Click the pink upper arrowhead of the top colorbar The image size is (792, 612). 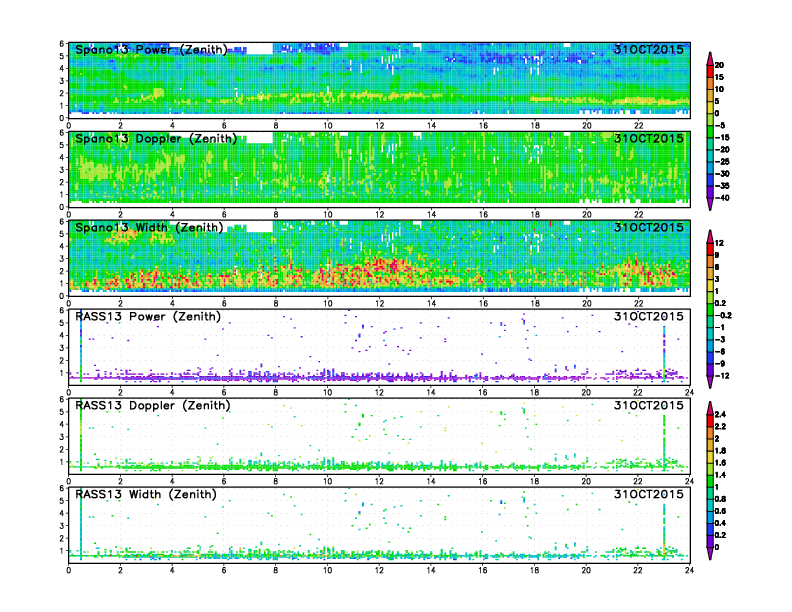(x=710, y=58)
